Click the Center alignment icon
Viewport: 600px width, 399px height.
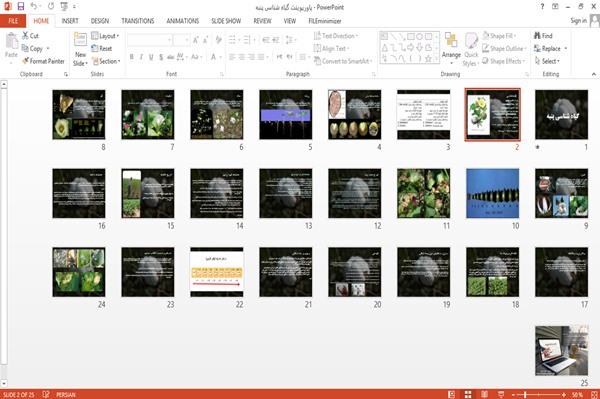click(x=241, y=57)
